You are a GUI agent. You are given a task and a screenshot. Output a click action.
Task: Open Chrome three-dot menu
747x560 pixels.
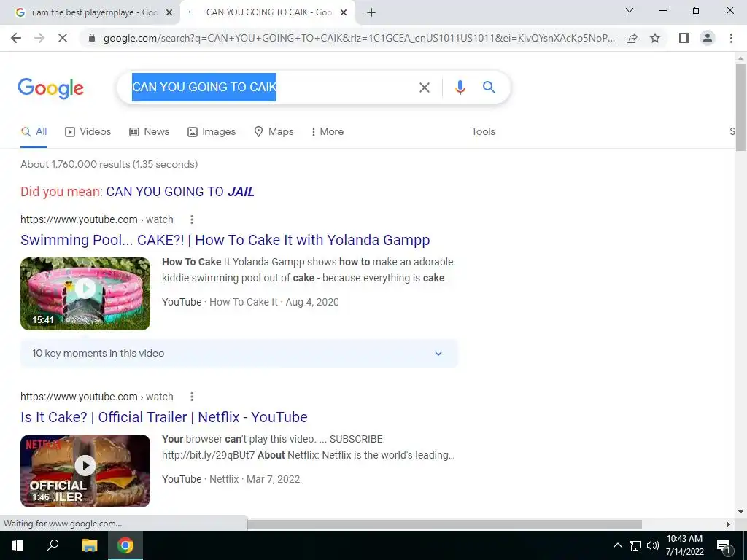pos(731,38)
